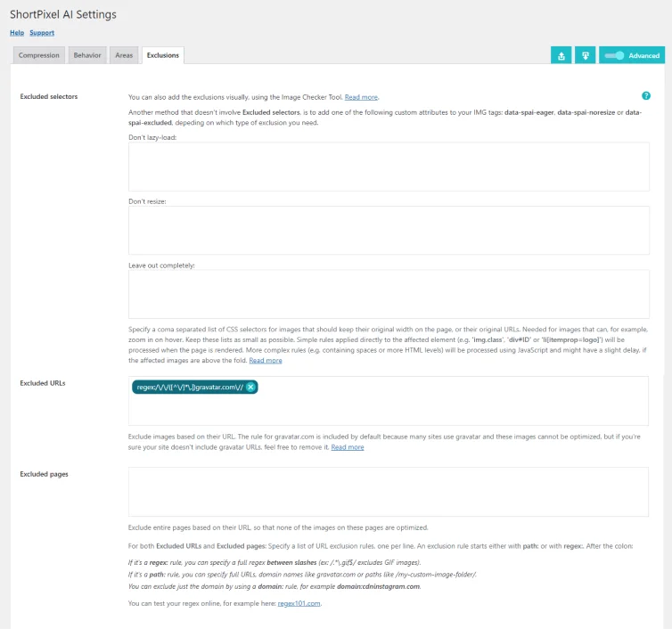Click inside the Excluded pages text area
672x629 pixels.
pos(389,492)
